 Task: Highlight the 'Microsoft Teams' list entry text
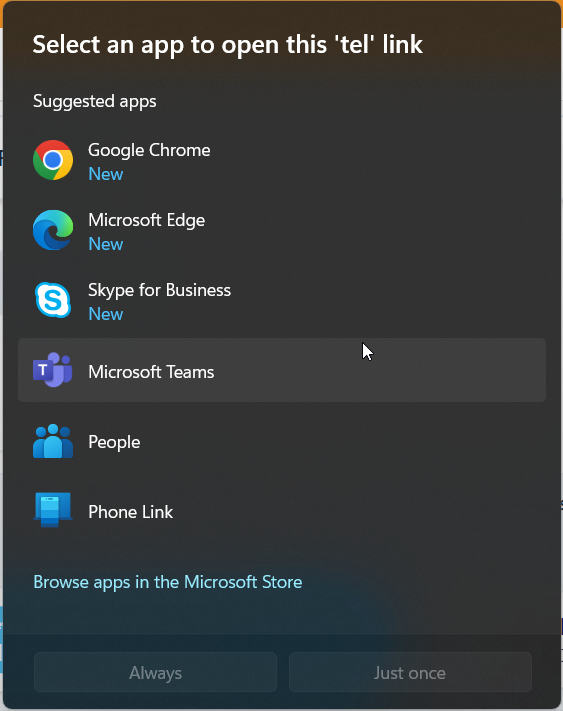coord(151,372)
